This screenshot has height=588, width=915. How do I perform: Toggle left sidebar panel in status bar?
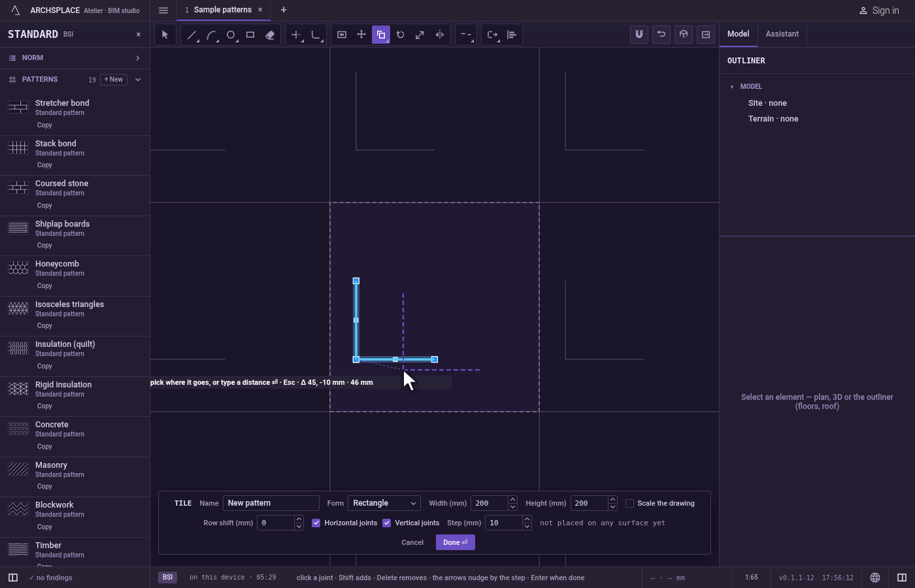coord(13,578)
